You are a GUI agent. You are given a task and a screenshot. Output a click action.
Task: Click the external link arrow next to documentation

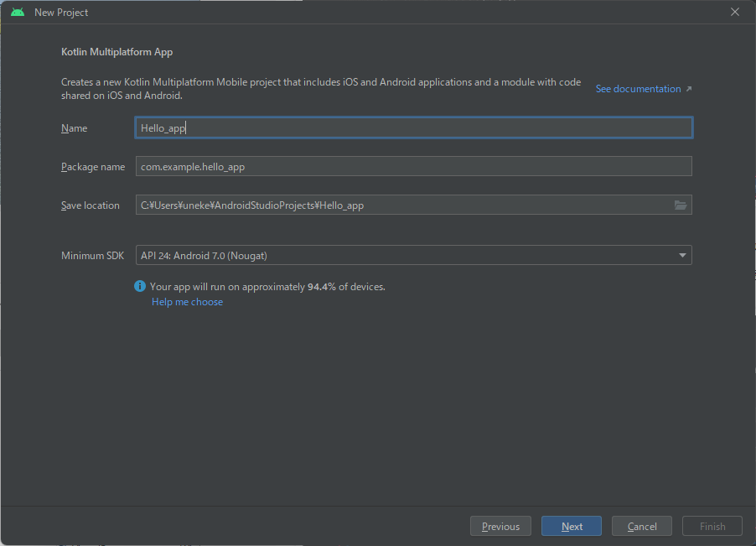tap(689, 89)
